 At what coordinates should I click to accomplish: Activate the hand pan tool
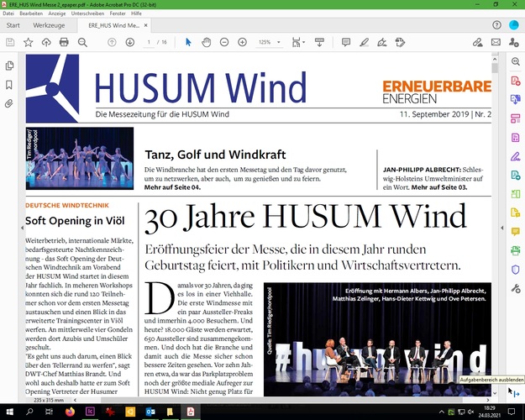click(x=207, y=42)
